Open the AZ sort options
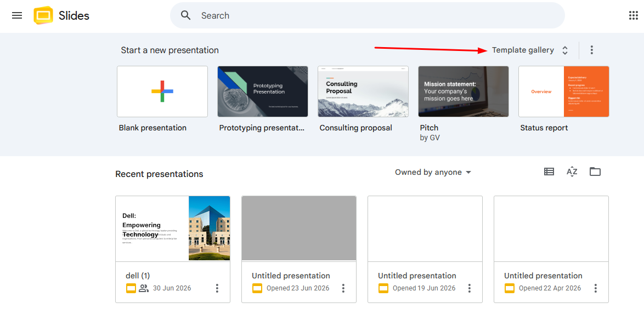Viewport: 644px width, 314px height. [572, 172]
